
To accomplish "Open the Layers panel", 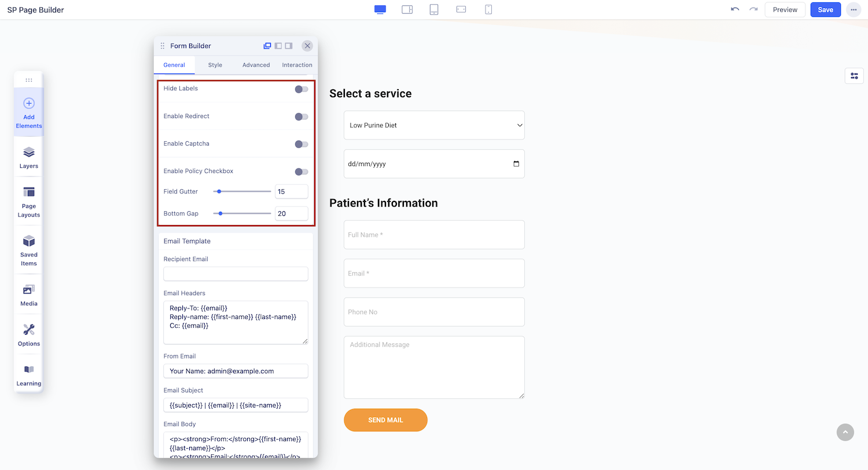I will point(29,157).
